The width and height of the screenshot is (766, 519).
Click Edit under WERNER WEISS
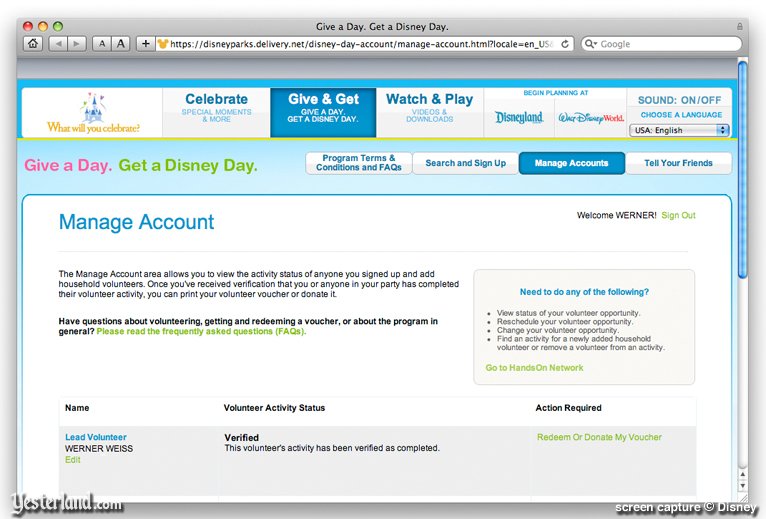72,460
